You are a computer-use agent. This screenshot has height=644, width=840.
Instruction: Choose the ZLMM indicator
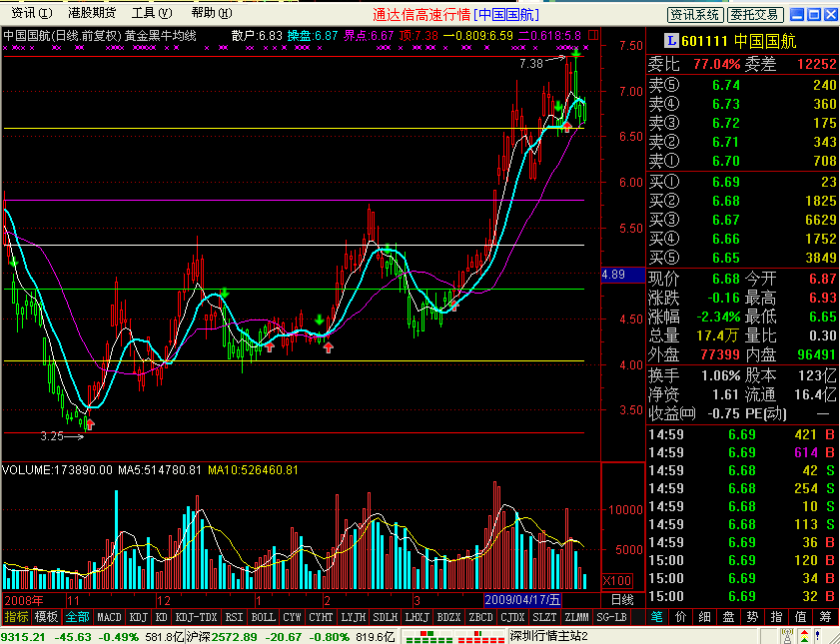(577, 617)
